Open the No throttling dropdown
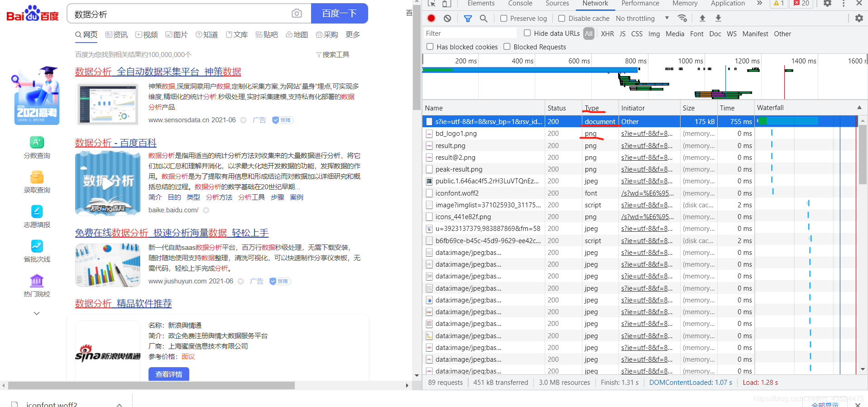The width and height of the screenshot is (868, 407). 642,18
